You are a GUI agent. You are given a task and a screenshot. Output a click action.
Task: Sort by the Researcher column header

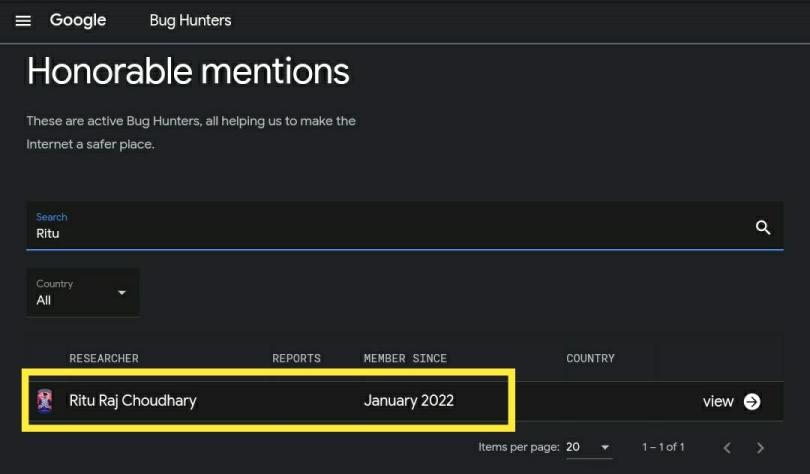104,358
